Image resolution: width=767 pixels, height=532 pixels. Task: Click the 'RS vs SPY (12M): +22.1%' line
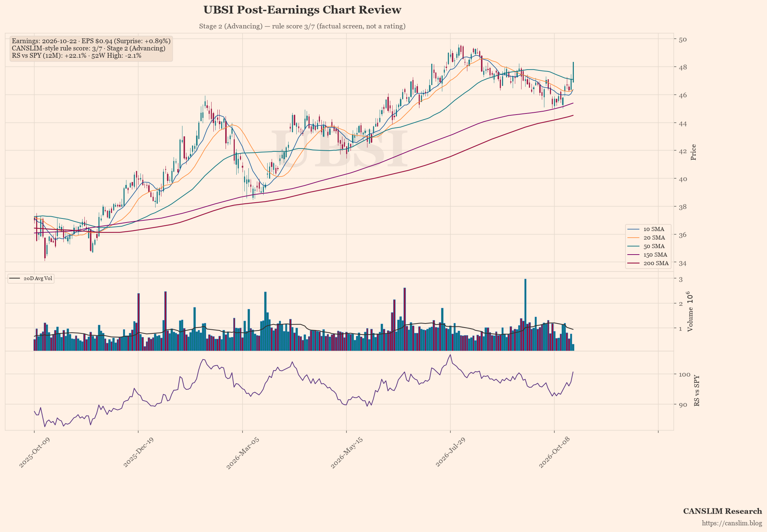coord(77,56)
